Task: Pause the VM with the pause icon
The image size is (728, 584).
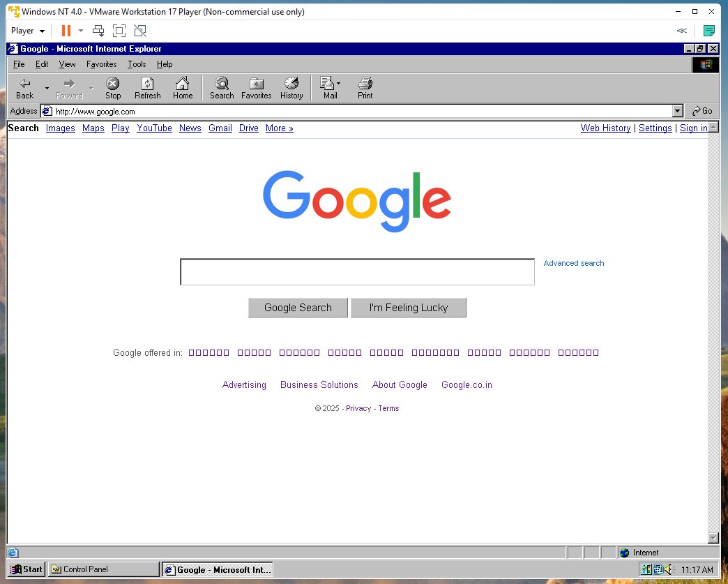Action: click(66, 31)
